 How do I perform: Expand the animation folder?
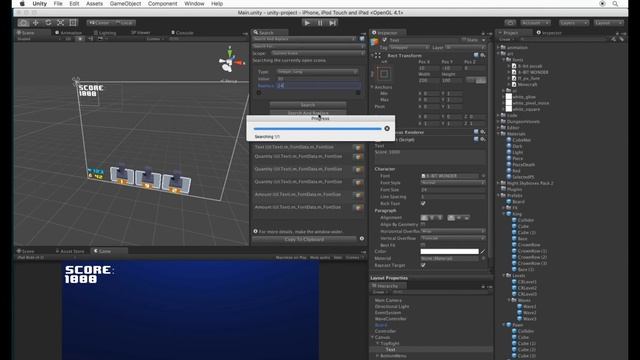(499, 47)
